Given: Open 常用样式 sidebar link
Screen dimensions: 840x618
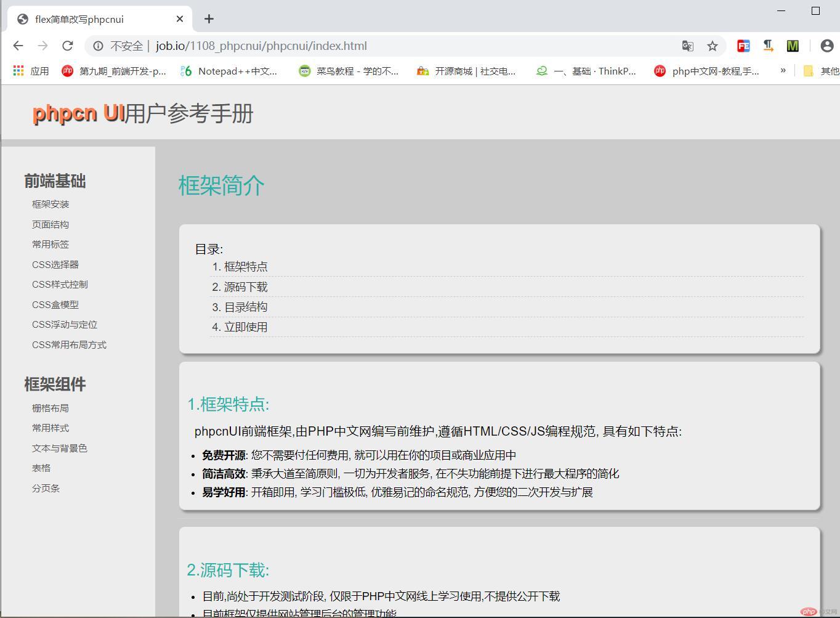Looking at the screenshot, I should [x=50, y=428].
